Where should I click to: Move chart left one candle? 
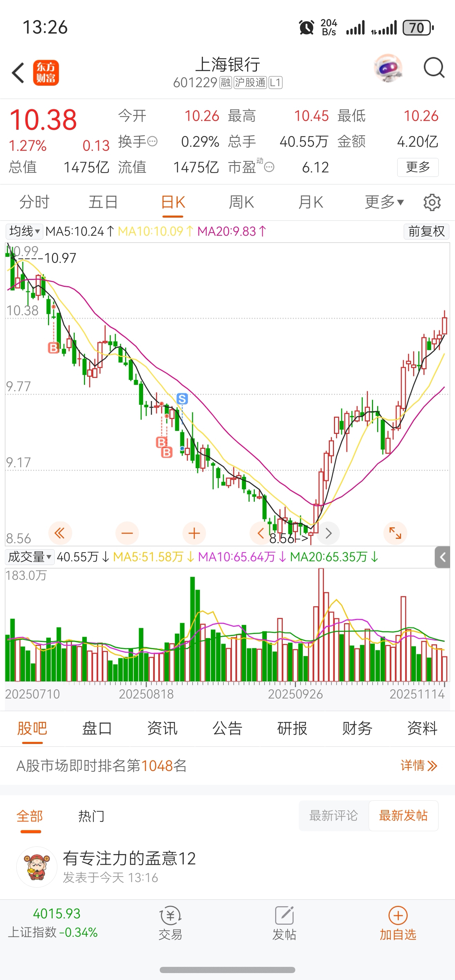tap(261, 533)
